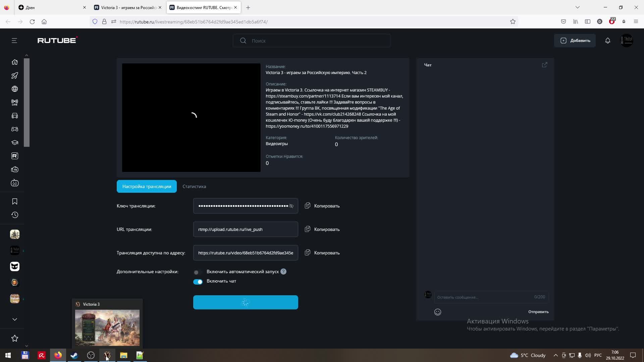This screenshot has width=644, height=362.
Task: Enable the automatic start toggle
Action: click(198, 272)
